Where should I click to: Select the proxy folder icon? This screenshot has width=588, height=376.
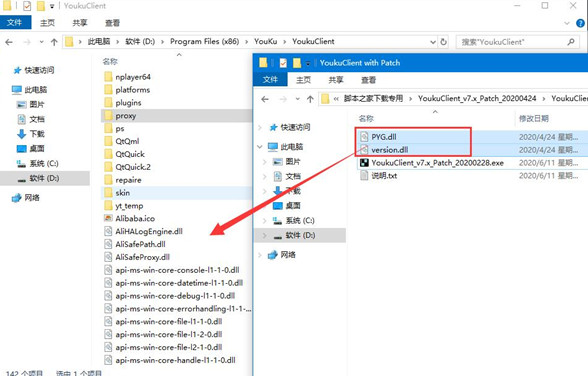(x=108, y=115)
